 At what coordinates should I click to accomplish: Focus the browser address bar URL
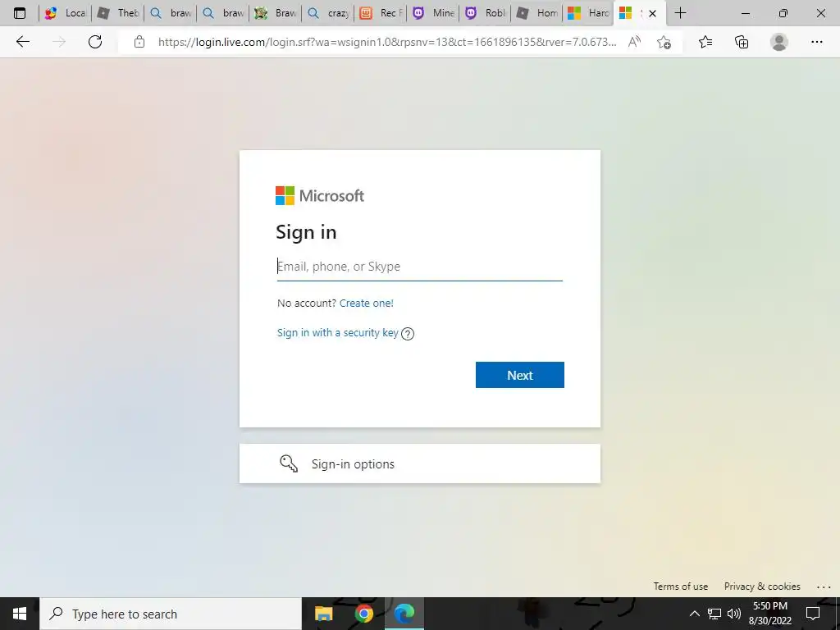tap(387, 42)
